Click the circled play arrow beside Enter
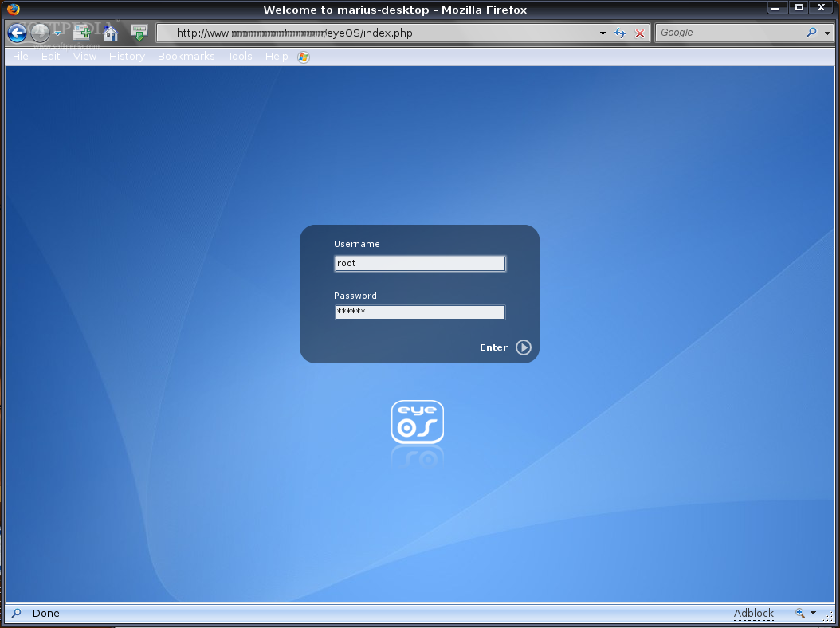This screenshot has width=840, height=628. (524, 347)
